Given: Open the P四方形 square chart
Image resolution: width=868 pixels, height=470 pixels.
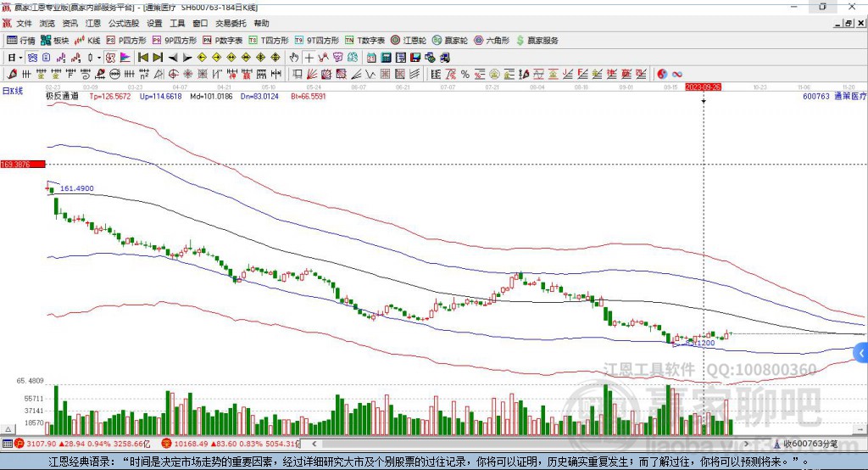Looking at the screenshot, I should (x=126, y=41).
